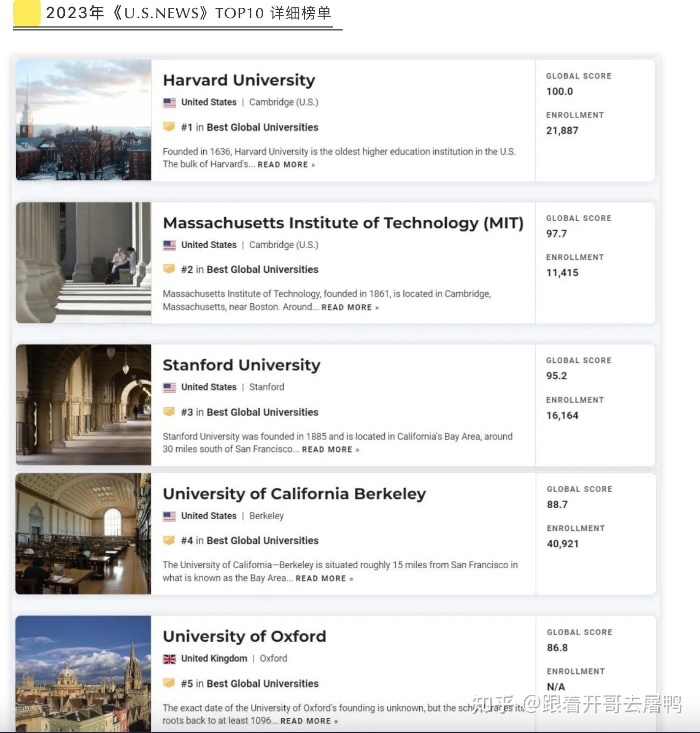This screenshot has height=733, width=700.
Task: Click MIT's enrollment value 11,415
Action: 563,273
